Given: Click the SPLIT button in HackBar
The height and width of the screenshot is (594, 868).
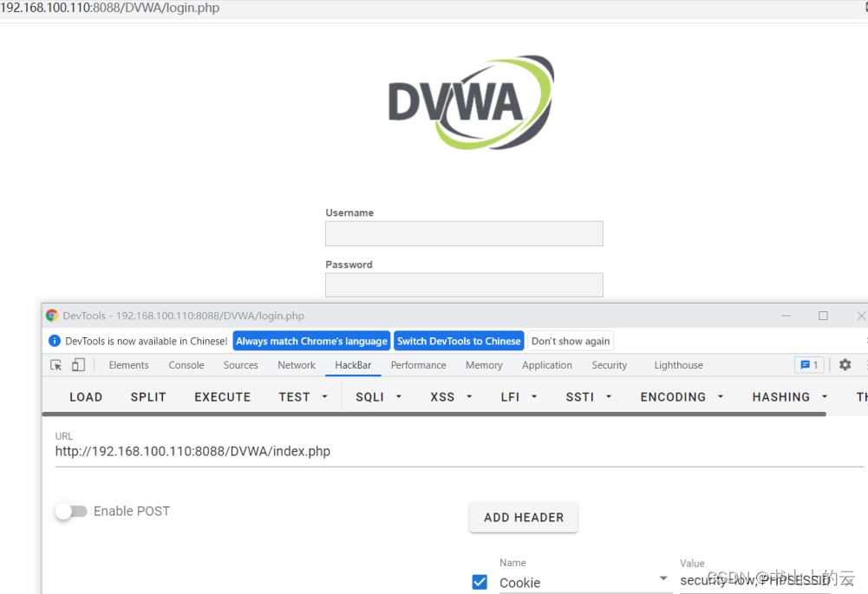Looking at the screenshot, I should pos(148,397).
